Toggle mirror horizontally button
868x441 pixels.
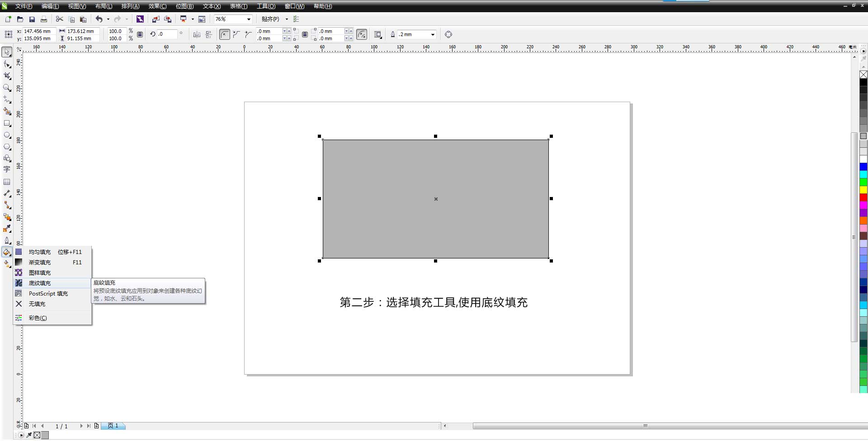[197, 34]
